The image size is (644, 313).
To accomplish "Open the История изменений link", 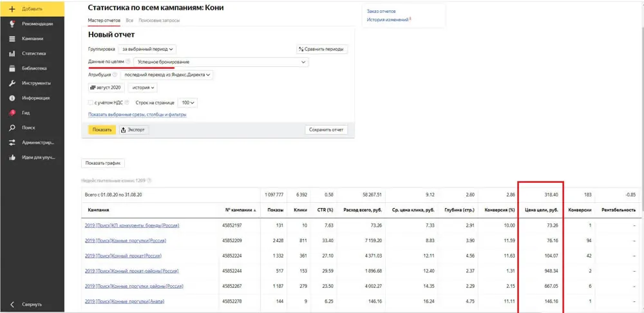I will [388, 19].
